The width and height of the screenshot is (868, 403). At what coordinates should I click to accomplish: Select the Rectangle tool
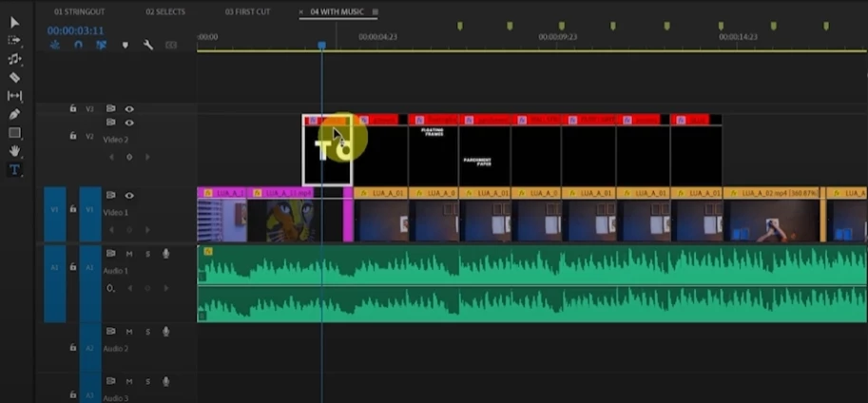(14, 133)
